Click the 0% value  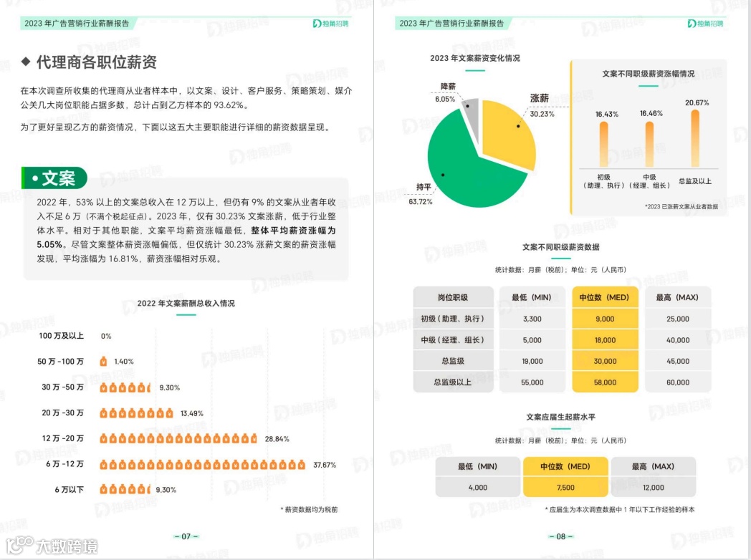click(x=106, y=336)
